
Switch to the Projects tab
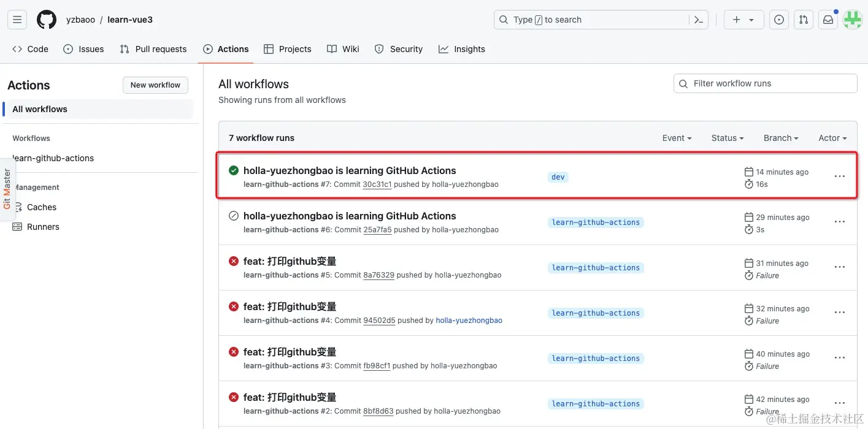[288, 49]
